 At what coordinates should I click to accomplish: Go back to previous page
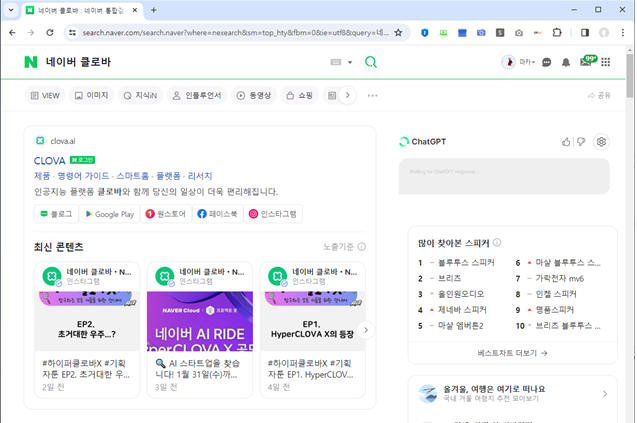pos(12,33)
